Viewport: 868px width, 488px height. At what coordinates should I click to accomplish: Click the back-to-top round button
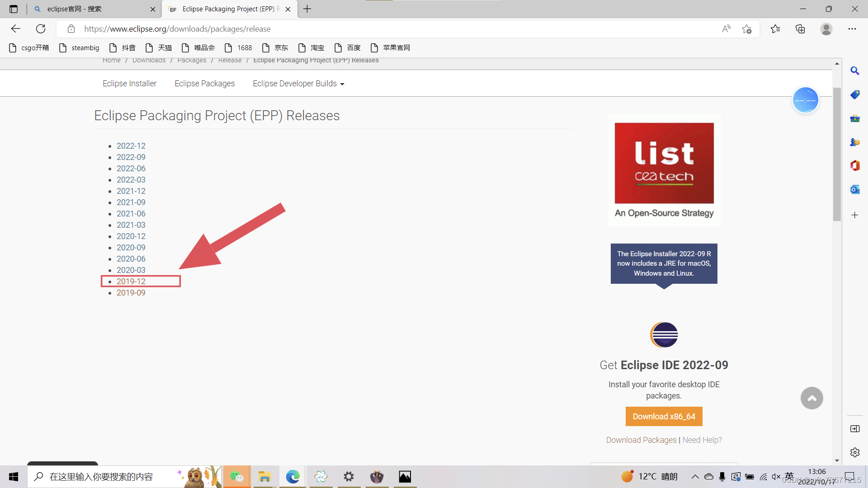pyautogui.click(x=812, y=398)
